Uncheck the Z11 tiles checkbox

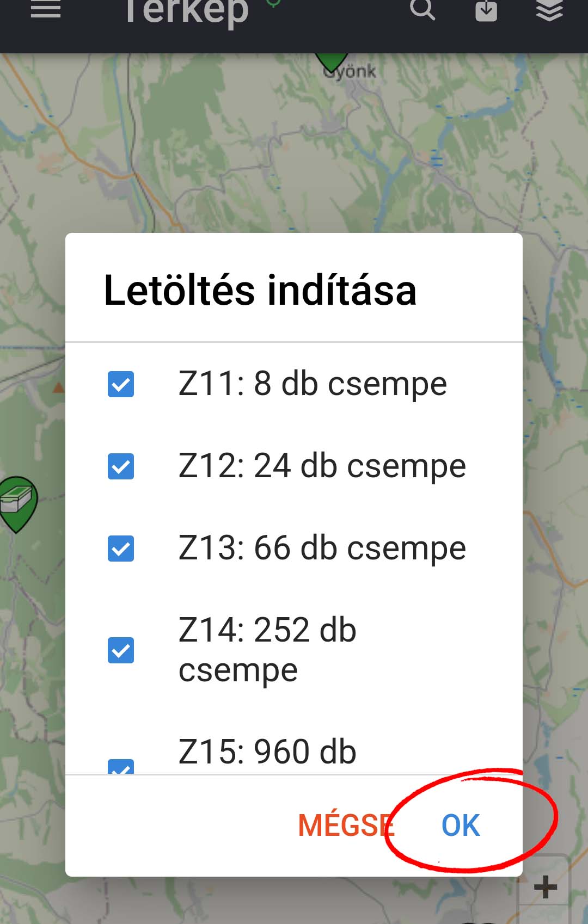click(121, 384)
